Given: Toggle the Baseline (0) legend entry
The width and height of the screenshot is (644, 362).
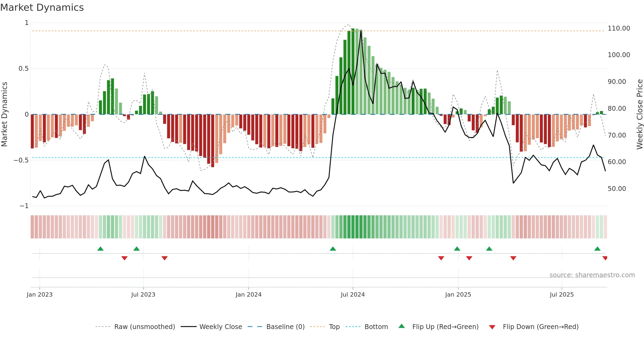Looking at the screenshot, I should click(276, 327).
